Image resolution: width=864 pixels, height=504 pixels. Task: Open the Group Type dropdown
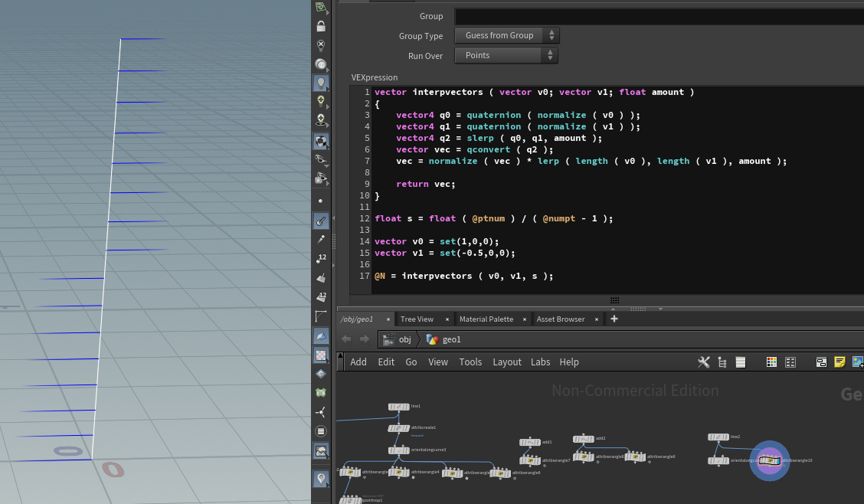point(506,35)
